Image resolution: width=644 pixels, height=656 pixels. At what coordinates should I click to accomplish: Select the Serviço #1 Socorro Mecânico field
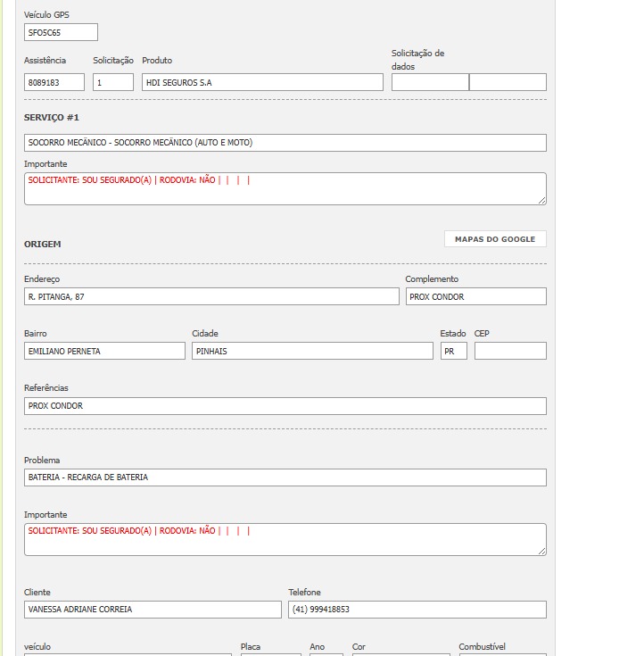285,143
